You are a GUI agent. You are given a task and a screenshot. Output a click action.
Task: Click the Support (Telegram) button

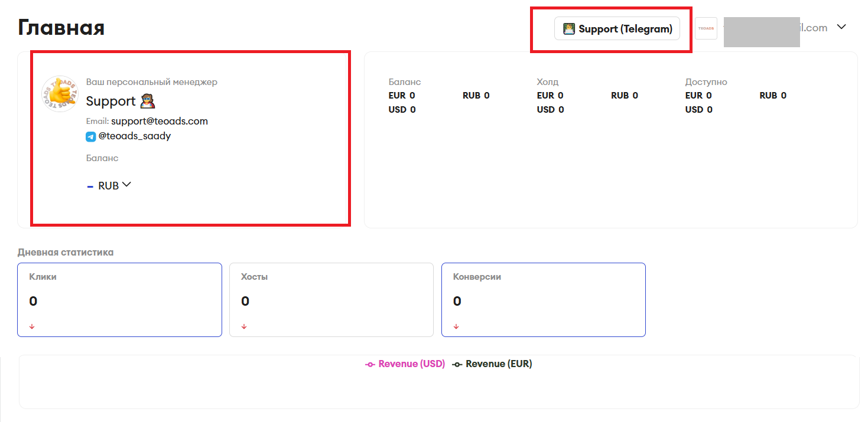617,29
